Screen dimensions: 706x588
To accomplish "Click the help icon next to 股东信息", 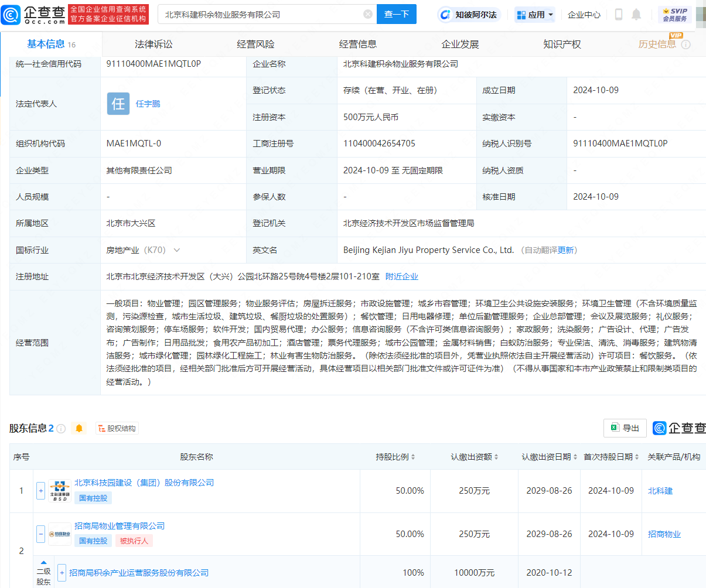I will [62, 428].
